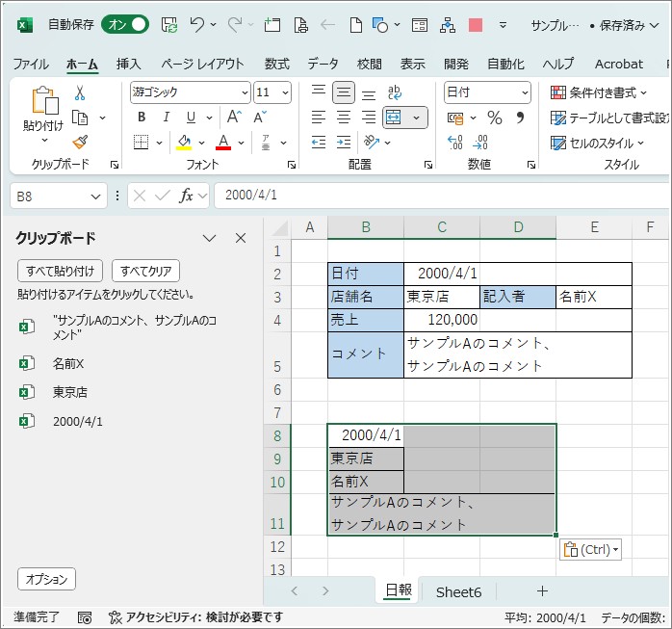Open the ファイル tab
Screen dimensions: 672x629
[31, 65]
